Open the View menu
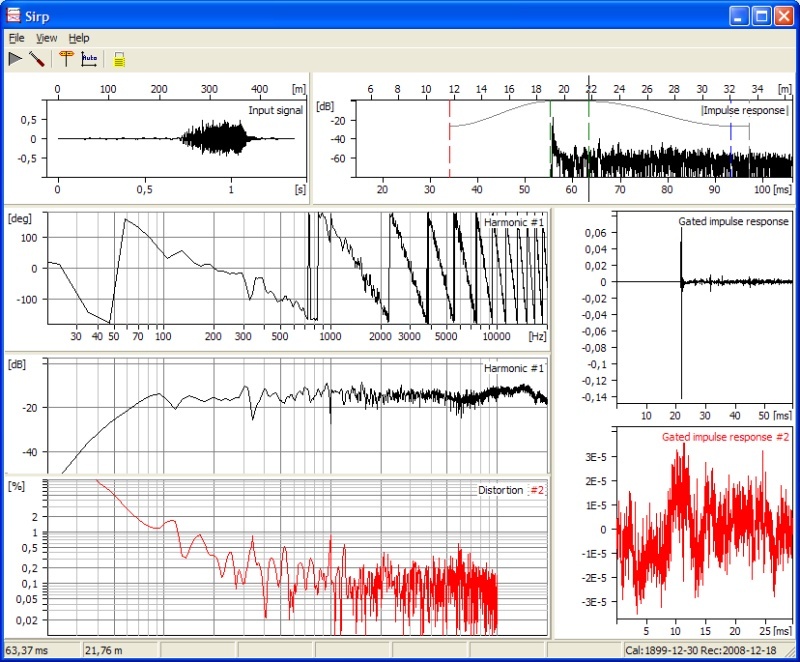The image size is (800, 662). coord(46,38)
